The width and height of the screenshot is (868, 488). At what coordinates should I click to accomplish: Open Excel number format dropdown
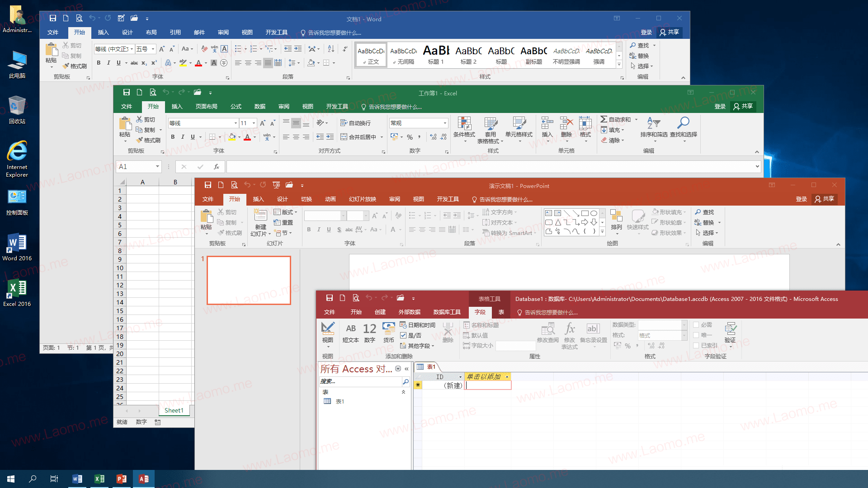pos(445,123)
